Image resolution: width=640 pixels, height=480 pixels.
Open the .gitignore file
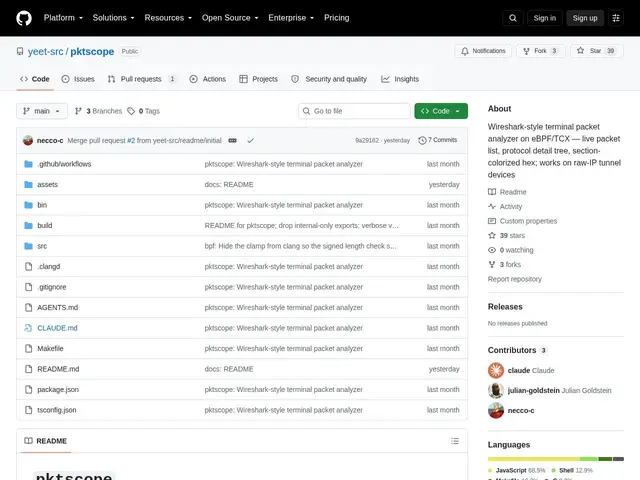[x=52, y=287]
